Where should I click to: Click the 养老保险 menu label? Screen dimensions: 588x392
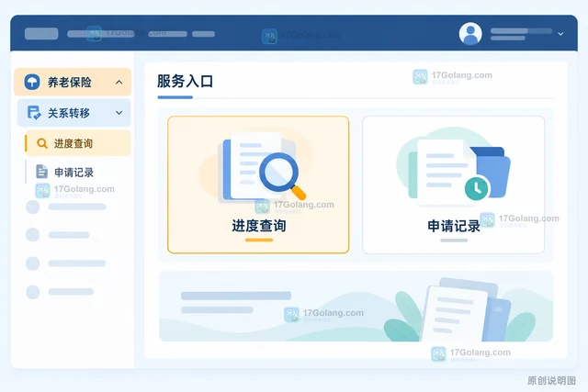70,82
